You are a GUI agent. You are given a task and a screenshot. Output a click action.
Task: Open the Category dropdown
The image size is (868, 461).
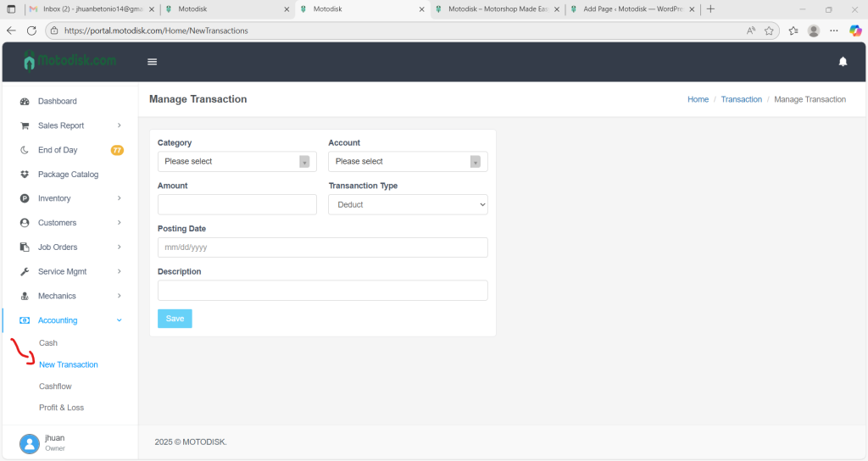pyautogui.click(x=236, y=162)
